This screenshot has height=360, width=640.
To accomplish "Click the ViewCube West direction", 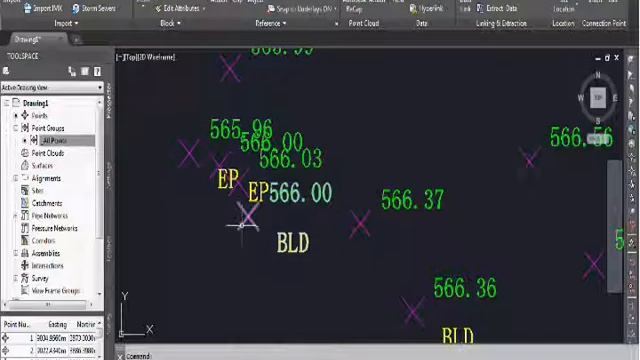I will [x=581, y=98].
